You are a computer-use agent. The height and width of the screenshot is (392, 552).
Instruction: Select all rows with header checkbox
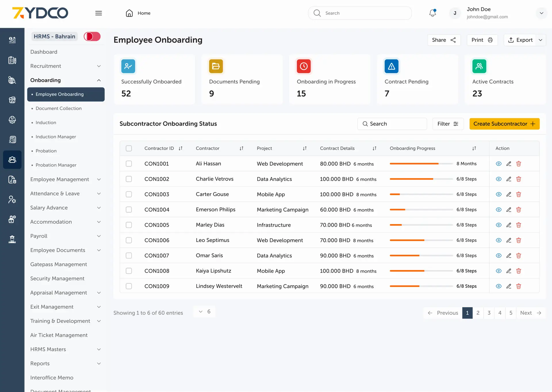click(x=129, y=148)
